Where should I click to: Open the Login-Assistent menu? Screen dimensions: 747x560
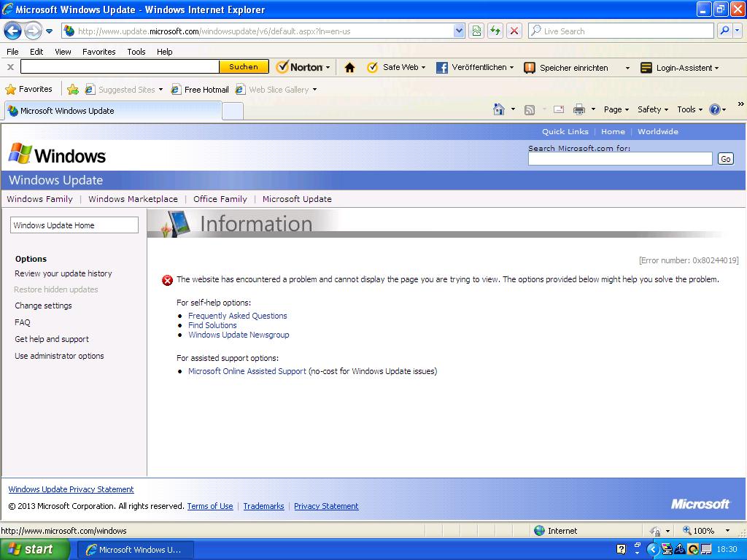pyautogui.click(x=679, y=68)
